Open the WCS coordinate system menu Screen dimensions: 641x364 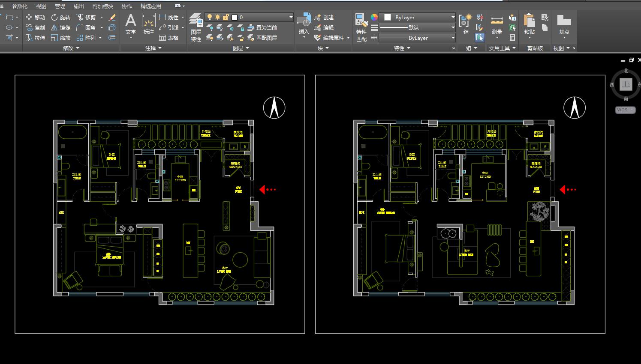point(626,110)
